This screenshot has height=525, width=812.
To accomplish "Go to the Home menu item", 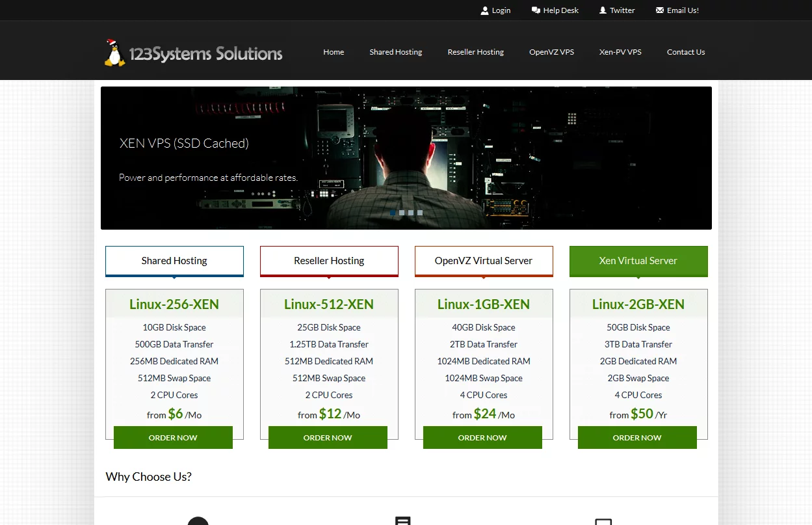I will click(334, 52).
